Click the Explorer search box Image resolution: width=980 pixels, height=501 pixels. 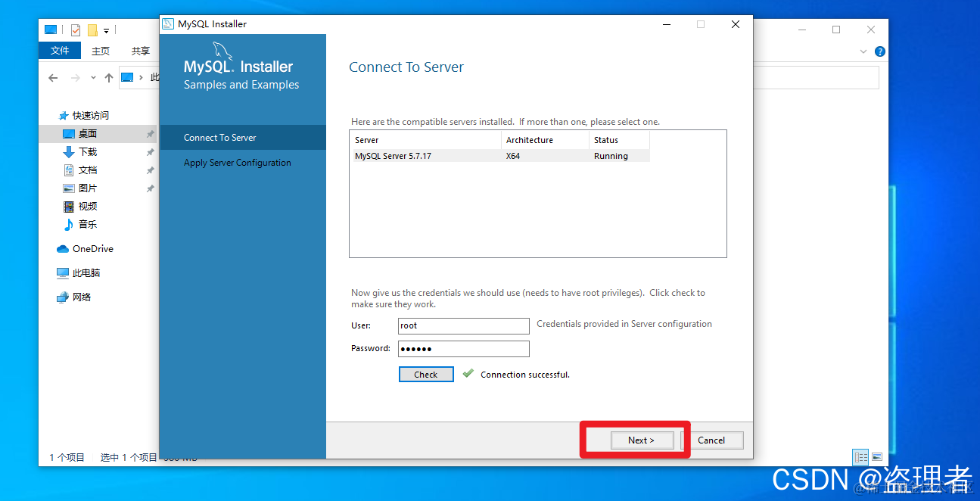pos(817,77)
